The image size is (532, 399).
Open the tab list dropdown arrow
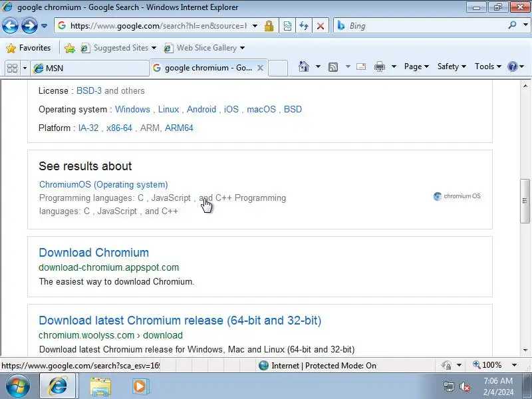(x=25, y=68)
